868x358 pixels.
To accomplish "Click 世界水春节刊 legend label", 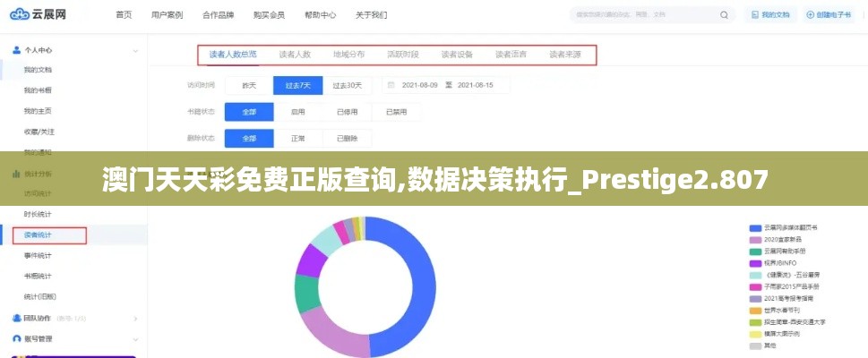I will 782,311.
